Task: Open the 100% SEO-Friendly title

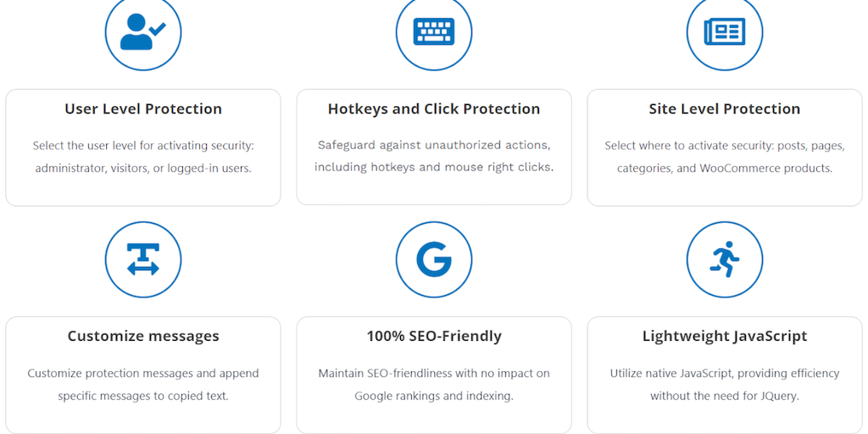Action: [434, 336]
